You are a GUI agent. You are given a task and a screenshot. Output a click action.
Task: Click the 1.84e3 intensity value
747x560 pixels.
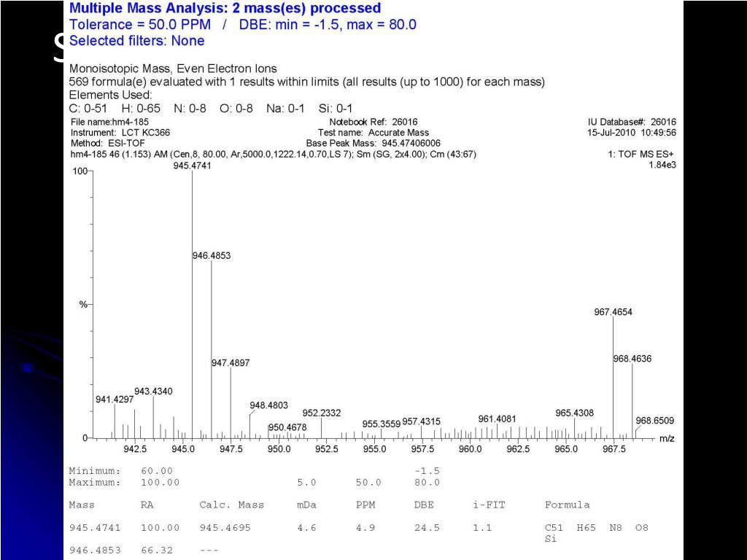point(662,165)
